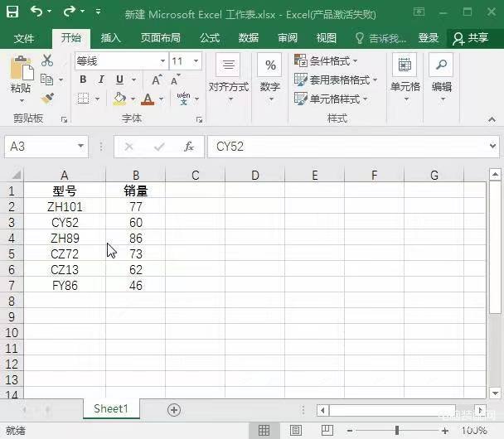Switch to the 审阅 tab
This screenshot has height=439, width=504.
click(x=288, y=38)
